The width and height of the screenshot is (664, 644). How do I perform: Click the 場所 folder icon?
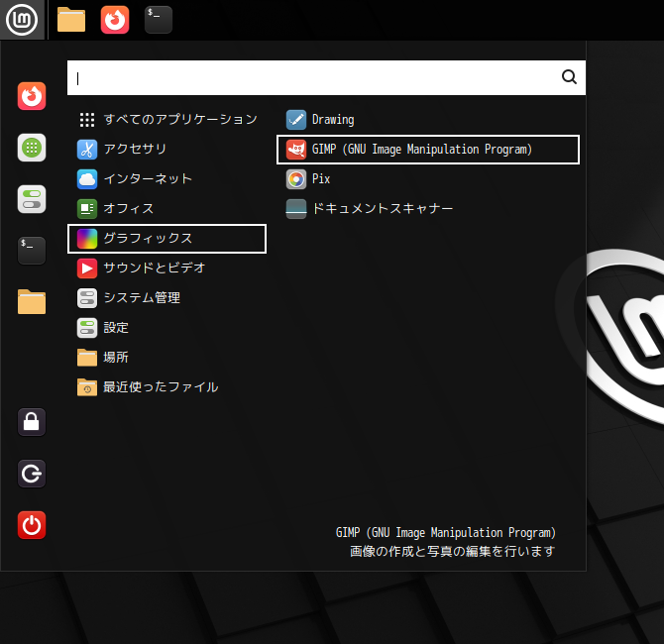[x=87, y=358]
